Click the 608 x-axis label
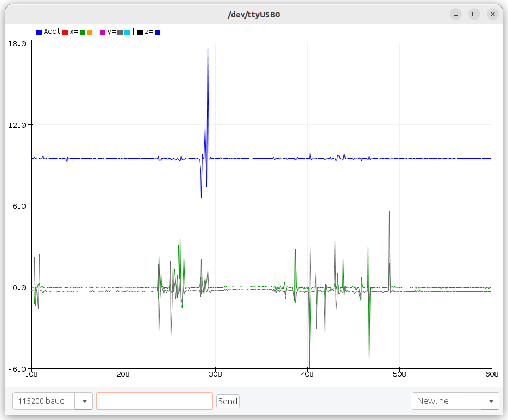 coord(492,374)
